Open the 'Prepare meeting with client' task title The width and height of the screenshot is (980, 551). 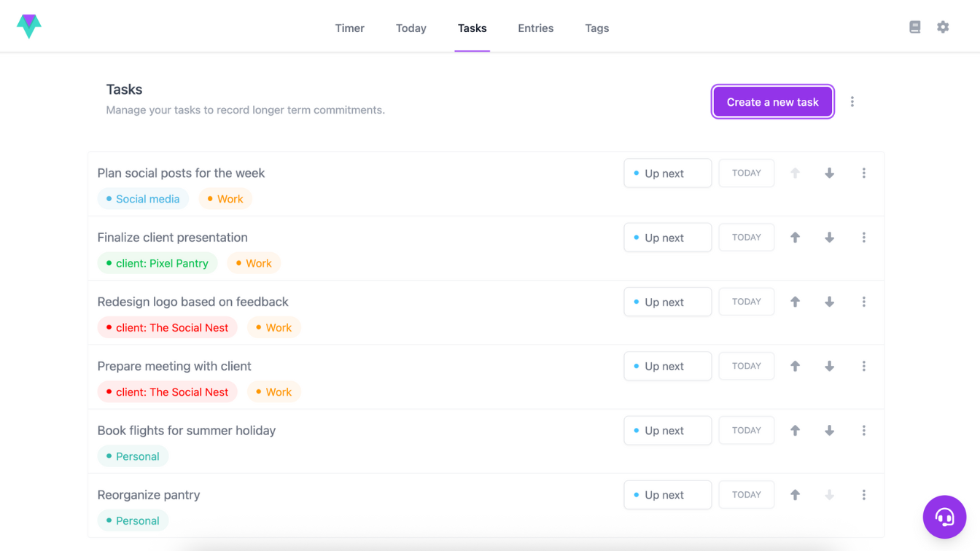(174, 366)
